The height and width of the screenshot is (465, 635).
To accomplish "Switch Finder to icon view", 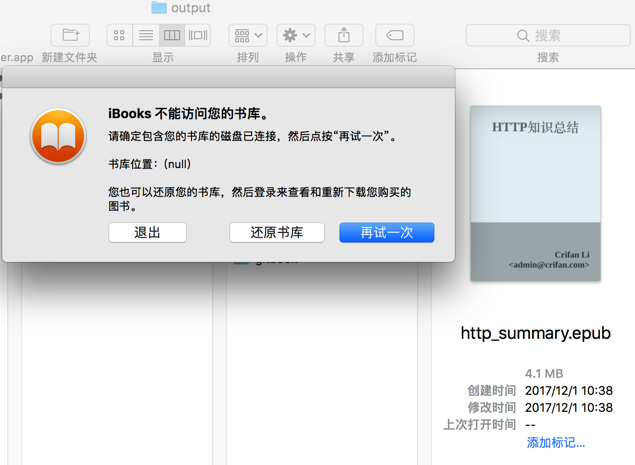I will 119,35.
